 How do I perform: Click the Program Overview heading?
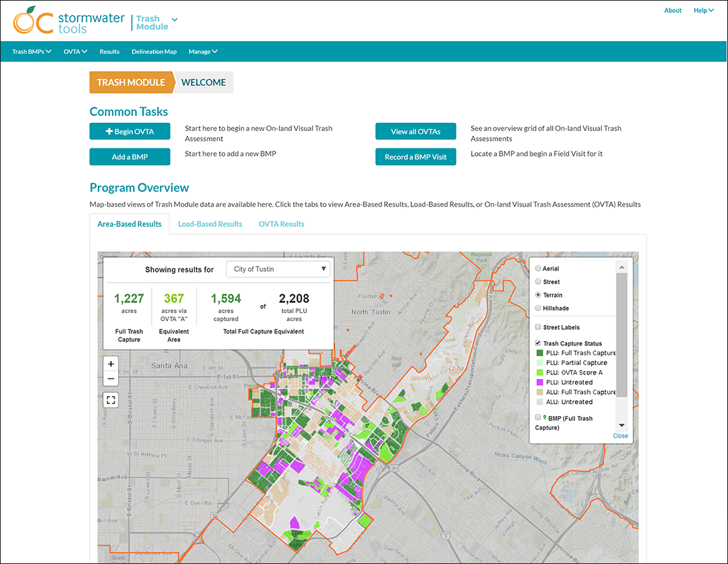pyautogui.click(x=140, y=188)
